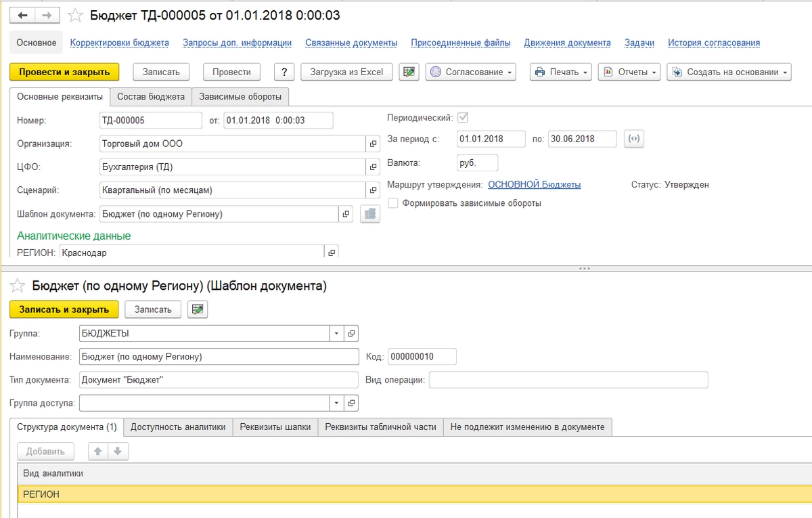Expand the Группа доступа dropdown arrow

click(337, 403)
